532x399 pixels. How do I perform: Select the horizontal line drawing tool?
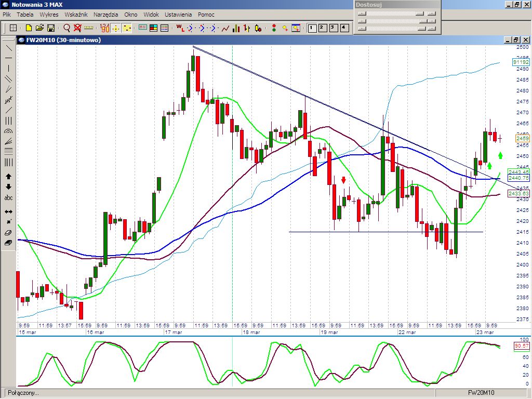tap(8, 58)
